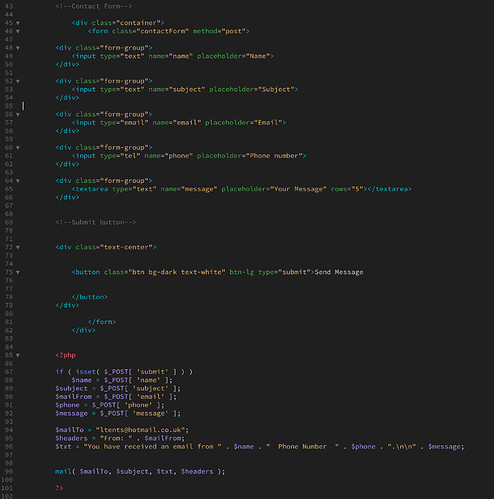Click the $subject assignment on line 89
Image resolution: width=494 pixels, height=499 pixels.
(x=118, y=388)
